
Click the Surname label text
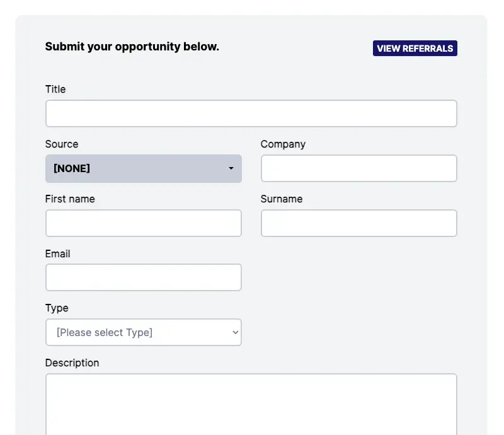click(282, 199)
